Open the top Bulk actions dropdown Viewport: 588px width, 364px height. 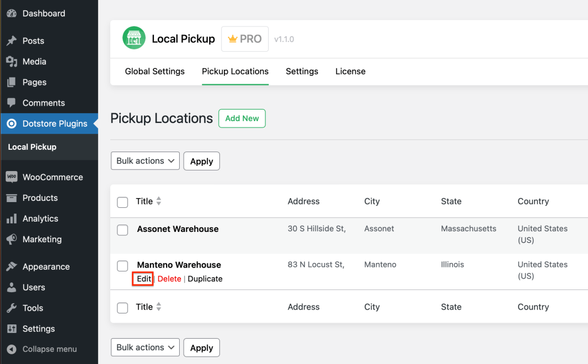145,161
